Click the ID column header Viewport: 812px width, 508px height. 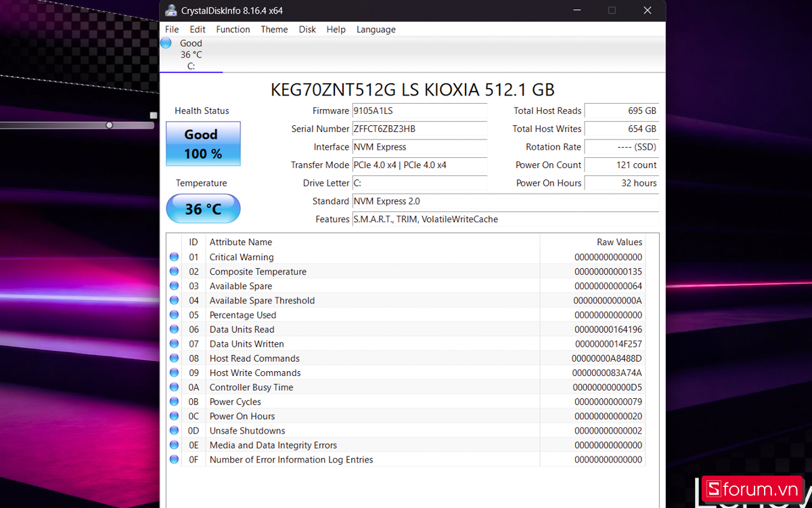tap(194, 242)
